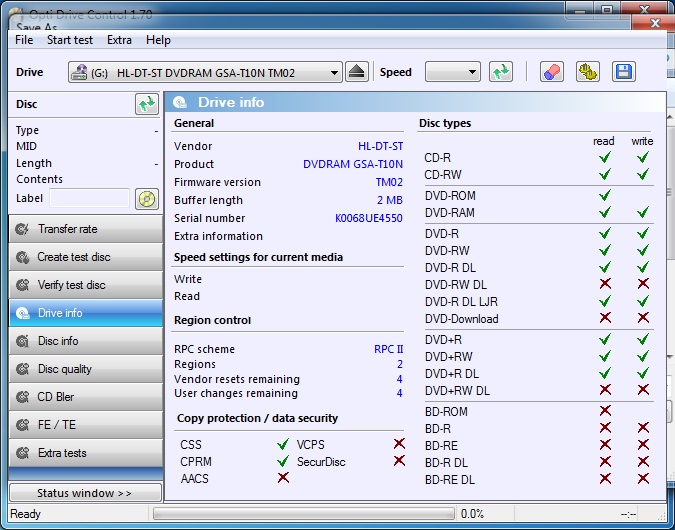Click the Ready status text
The image size is (675, 530).
[x=25, y=514]
